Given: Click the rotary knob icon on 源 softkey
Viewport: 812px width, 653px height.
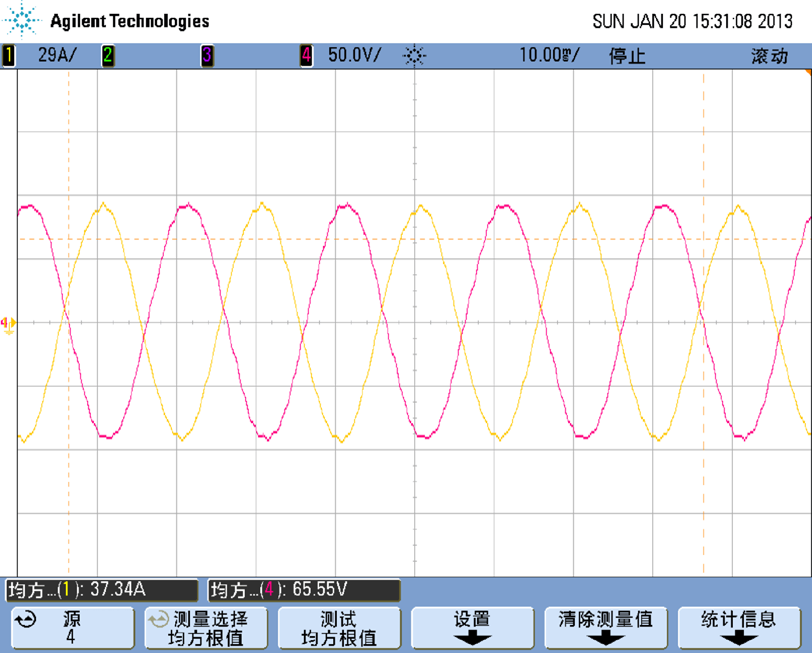Looking at the screenshot, I should click(x=25, y=619).
